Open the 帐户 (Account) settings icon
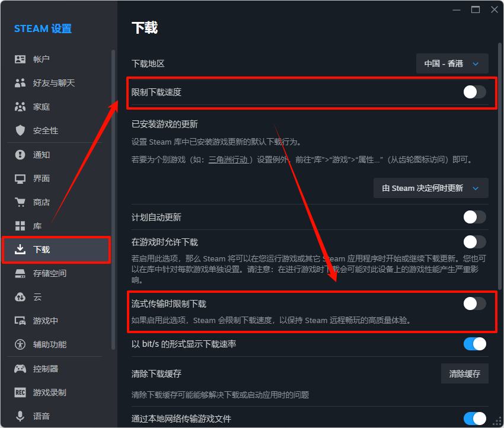Image resolution: width=504 pixels, height=428 pixels. click(20, 59)
